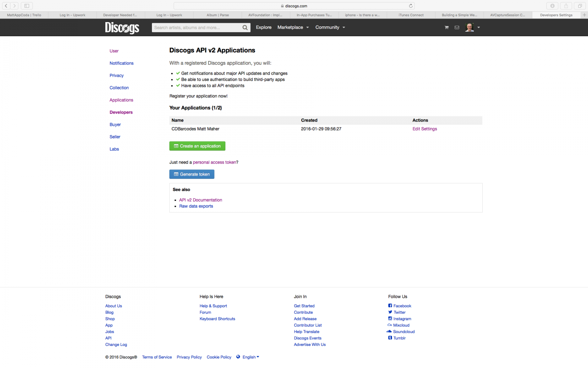Image resolution: width=588 pixels, height=368 pixels.
Task: Go forward with Safari's forward arrow
Action: [14, 6]
